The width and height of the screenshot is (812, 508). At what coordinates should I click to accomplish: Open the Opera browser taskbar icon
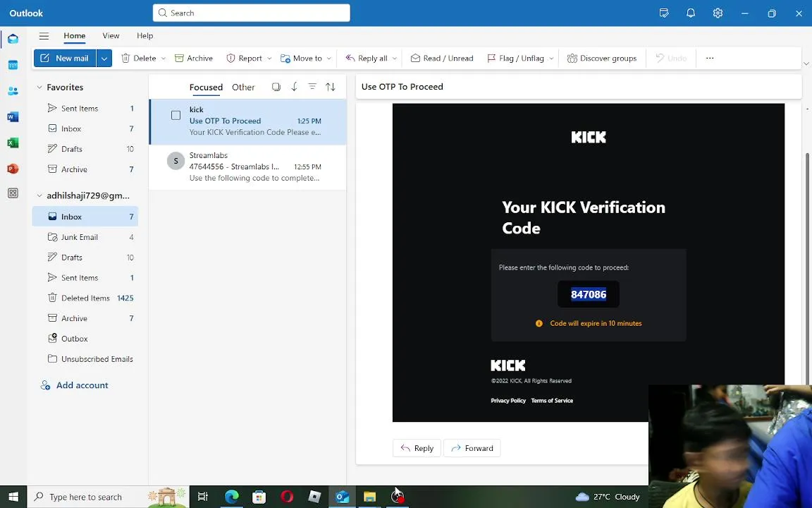click(287, 497)
